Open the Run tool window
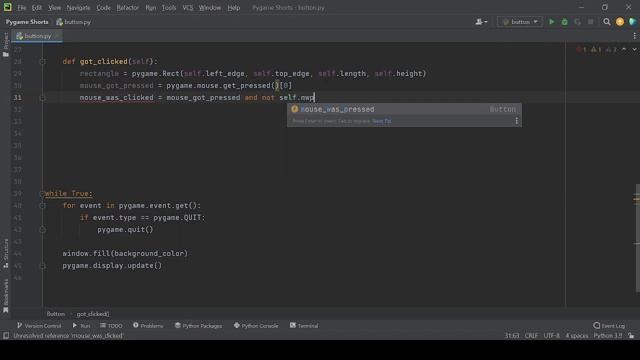 point(81,326)
